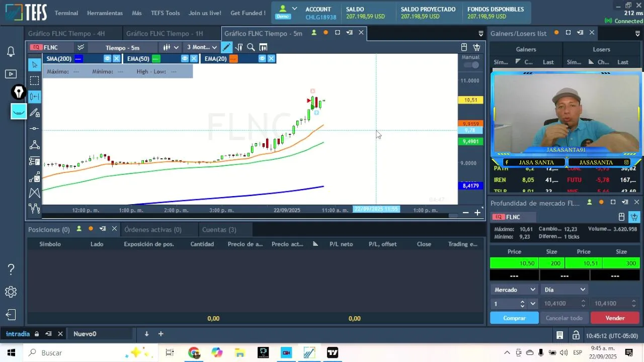Open the Mercado order type dropdown
This screenshot has height=362, width=644.
(514, 290)
